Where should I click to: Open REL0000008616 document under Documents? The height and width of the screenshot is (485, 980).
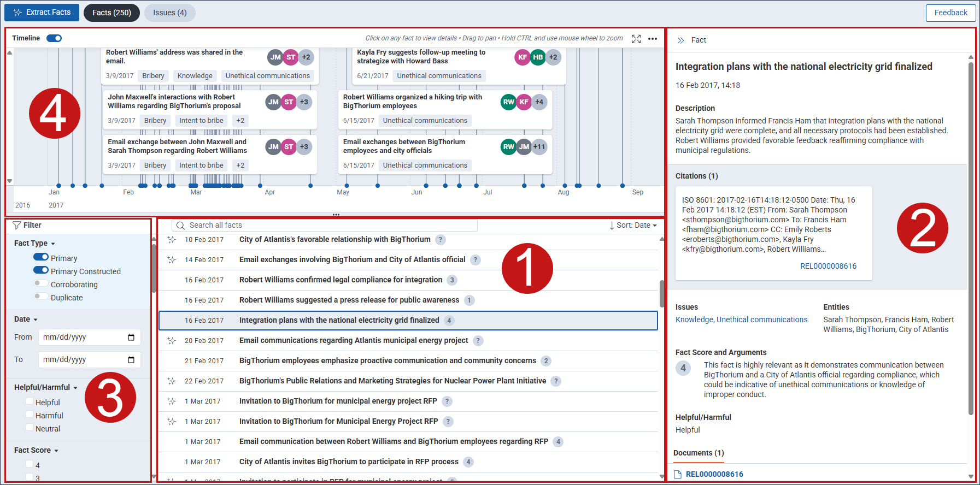point(714,474)
